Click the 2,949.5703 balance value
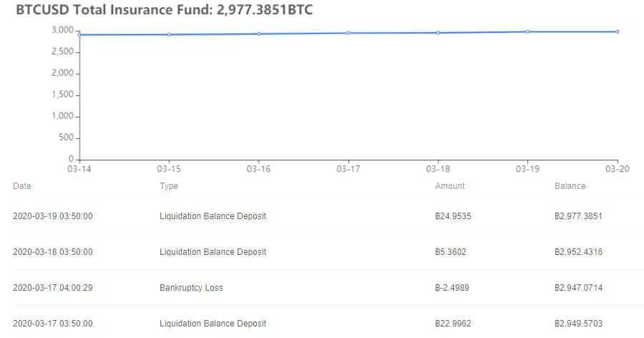This screenshot has width=644, height=338. click(x=578, y=324)
